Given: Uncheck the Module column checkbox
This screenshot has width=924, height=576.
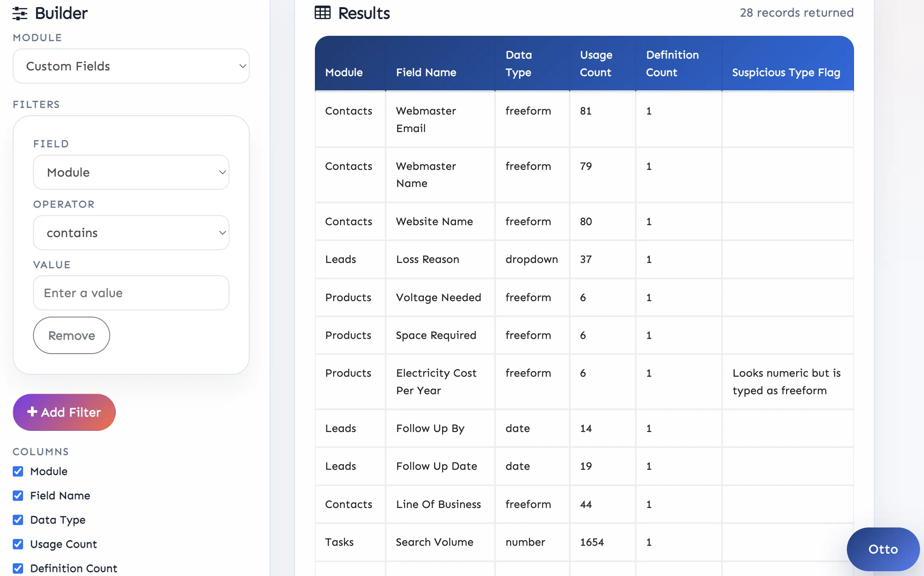Looking at the screenshot, I should (18, 471).
